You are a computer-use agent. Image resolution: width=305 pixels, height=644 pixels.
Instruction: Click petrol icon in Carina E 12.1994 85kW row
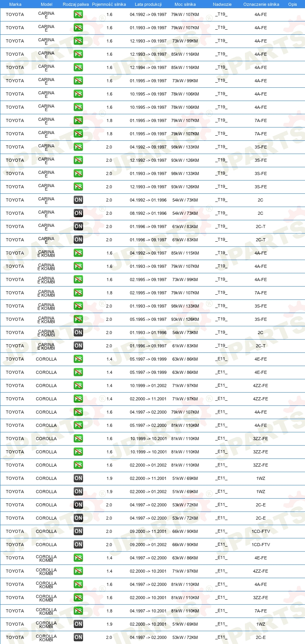pos(78,67)
